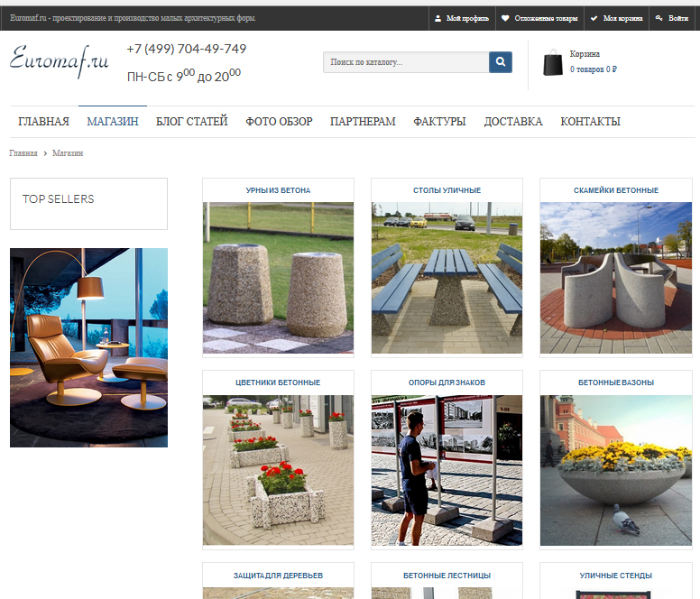Click the user profile icon
The height and width of the screenshot is (599, 700).
pos(437,18)
